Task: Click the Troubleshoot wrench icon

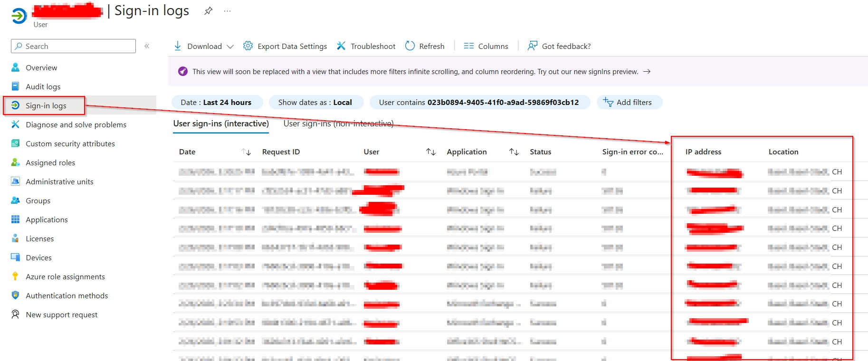Action: click(x=341, y=46)
